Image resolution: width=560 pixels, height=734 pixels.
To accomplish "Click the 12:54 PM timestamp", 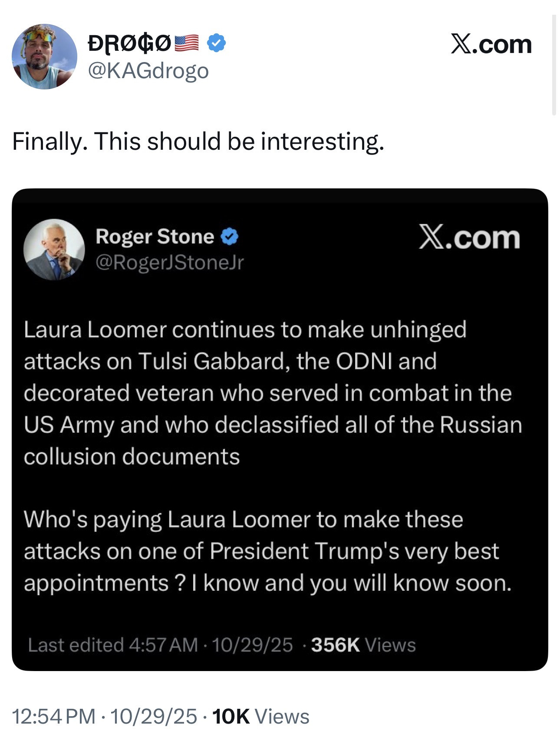I will (54, 716).
